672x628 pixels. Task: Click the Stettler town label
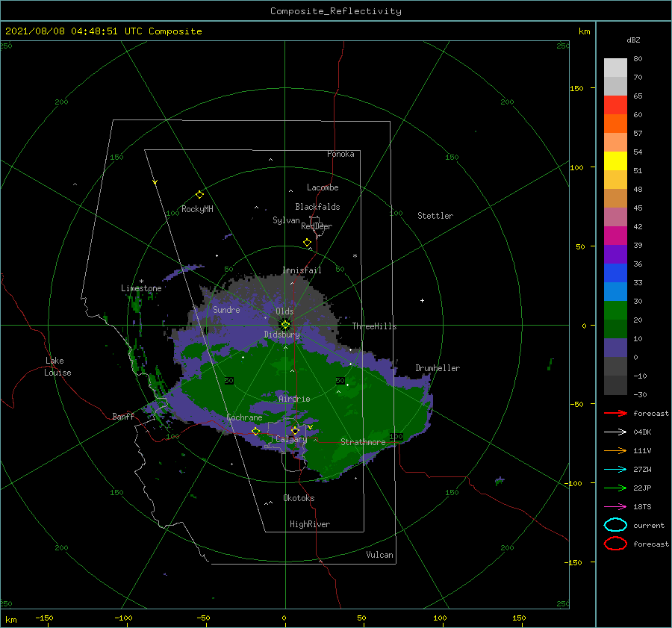tap(435, 216)
